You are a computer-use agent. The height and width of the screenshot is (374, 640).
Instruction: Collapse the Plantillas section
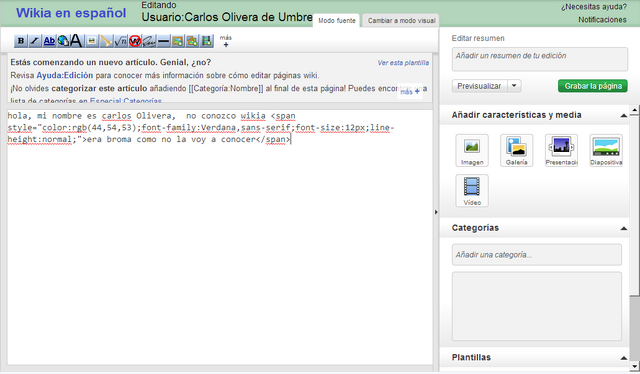point(623,358)
